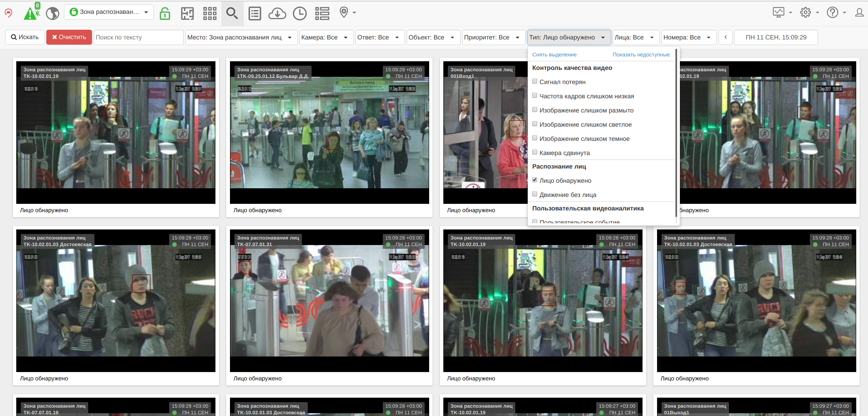Click the Тип dropdown panel scrollbar

(676, 133)
